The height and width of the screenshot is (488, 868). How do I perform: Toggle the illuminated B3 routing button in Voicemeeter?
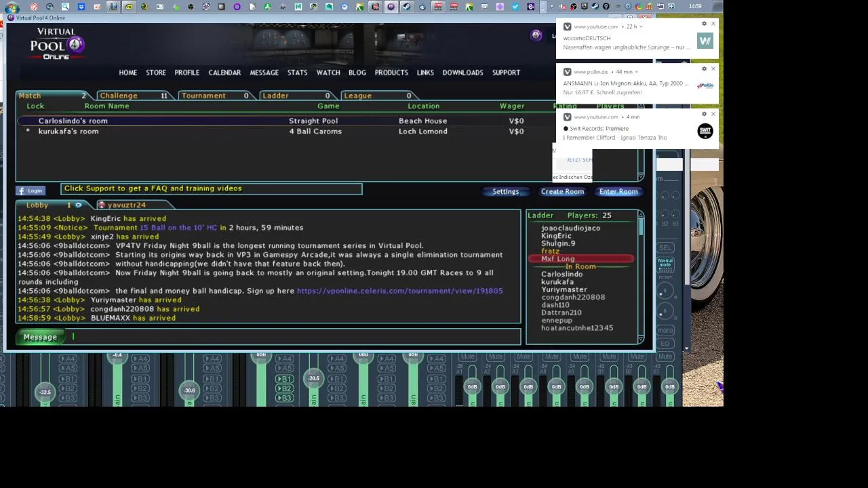(285, 398)
